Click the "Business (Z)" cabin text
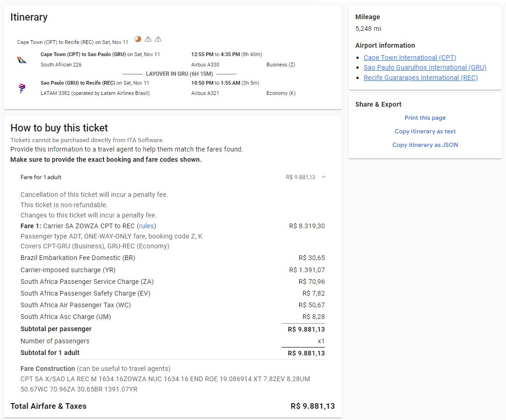The image size is (506, 420). click(x=281, y=65)
